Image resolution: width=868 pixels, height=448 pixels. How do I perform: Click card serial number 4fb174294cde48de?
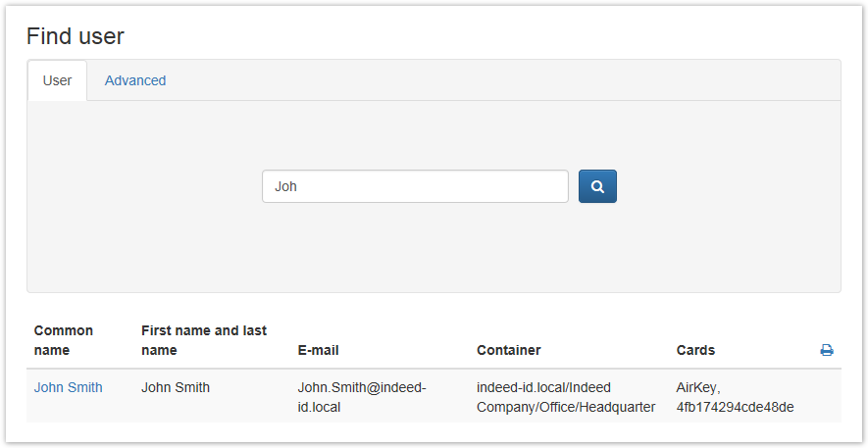click(735, 406)
